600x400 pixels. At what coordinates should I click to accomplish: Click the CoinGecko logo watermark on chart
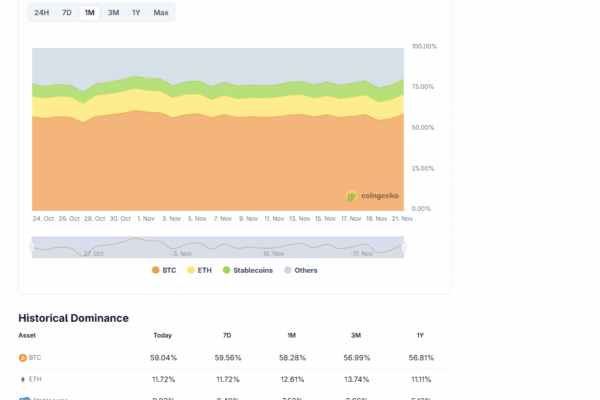[372, 197]
